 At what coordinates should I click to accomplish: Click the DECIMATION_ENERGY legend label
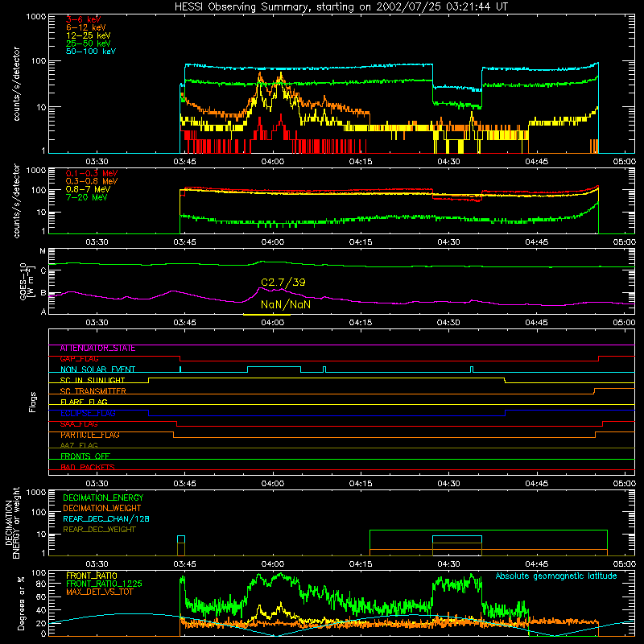coord(103,497)
